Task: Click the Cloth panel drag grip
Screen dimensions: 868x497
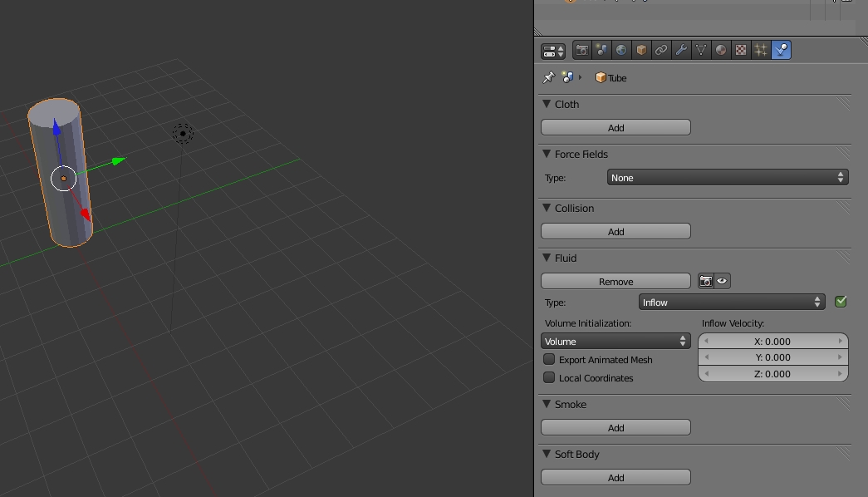Action: tap(843, 104)
